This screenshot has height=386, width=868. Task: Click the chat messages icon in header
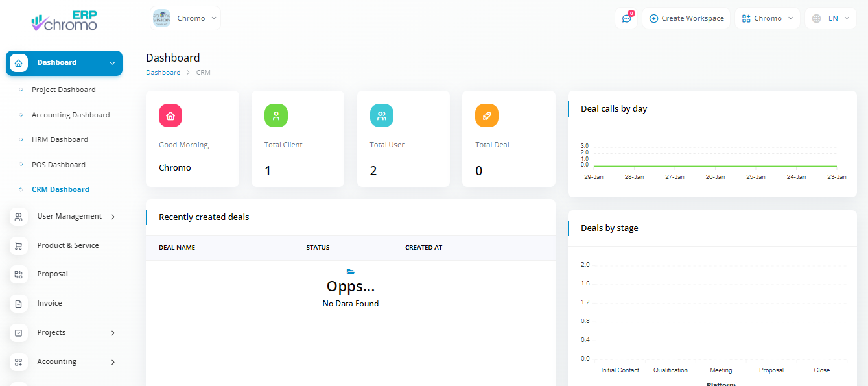tap(626, 18)
